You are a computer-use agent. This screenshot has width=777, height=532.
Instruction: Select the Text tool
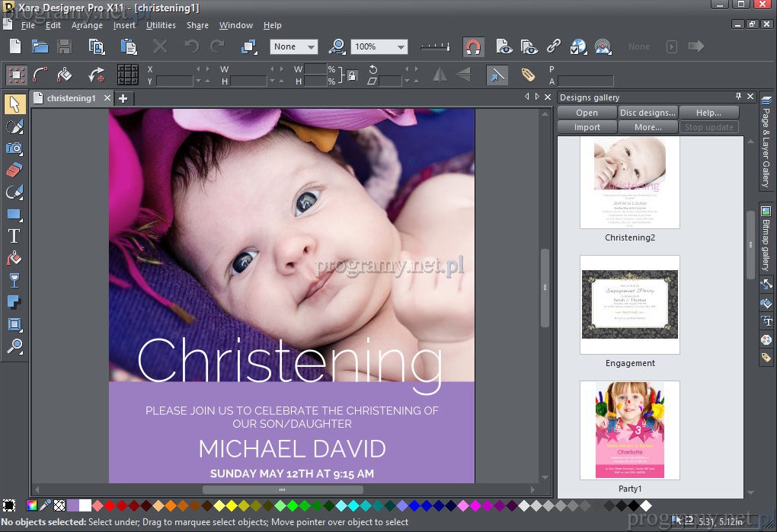click(x=14, y=236)
